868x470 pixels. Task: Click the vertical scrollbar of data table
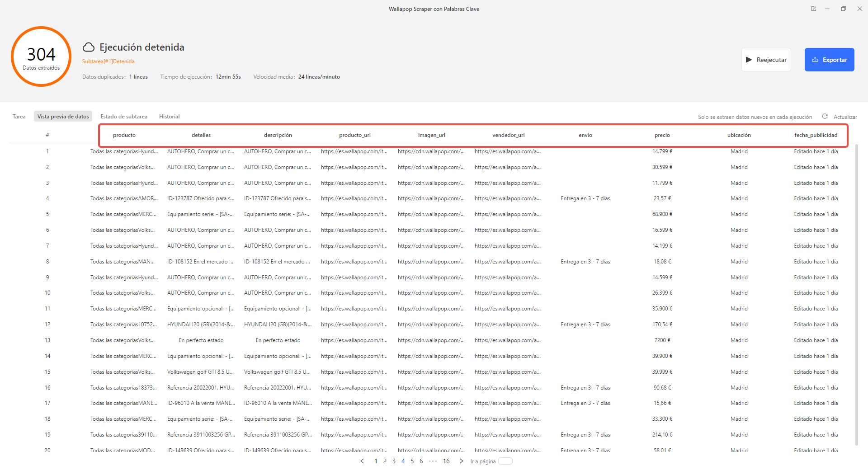(857, 294)
